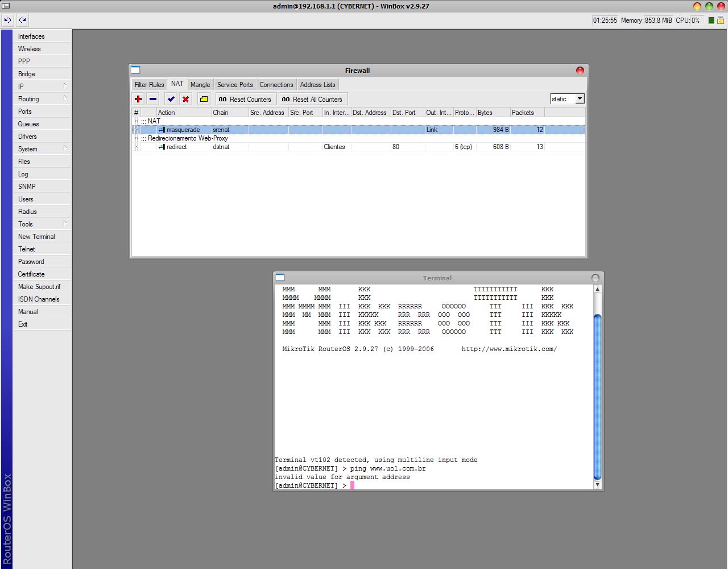Click the Packets column header

pos(527,113)
